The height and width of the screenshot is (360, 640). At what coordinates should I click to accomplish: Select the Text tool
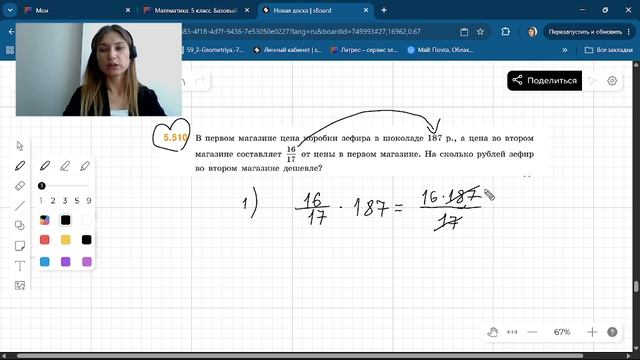[x=20, y=266]
